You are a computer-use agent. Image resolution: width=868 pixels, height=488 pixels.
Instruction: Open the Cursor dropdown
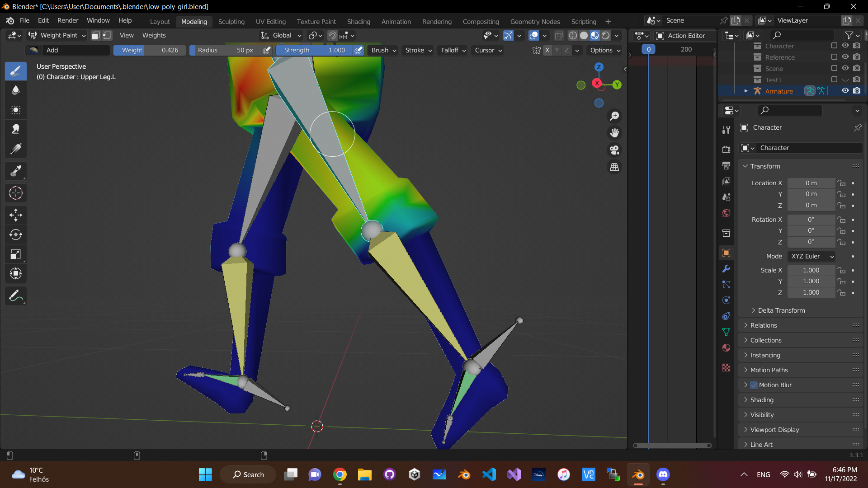point(488,50)
